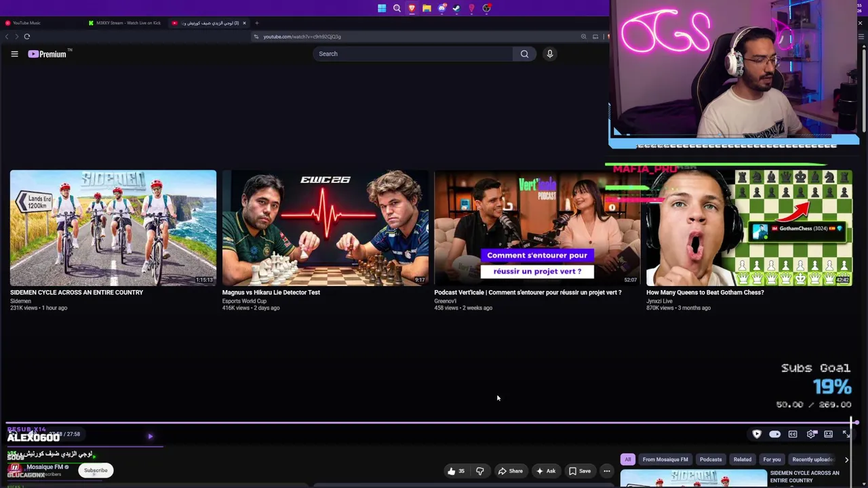Seek on the video progress bar
The height and width of the screenshot is (488, 868).
(431, 423)
